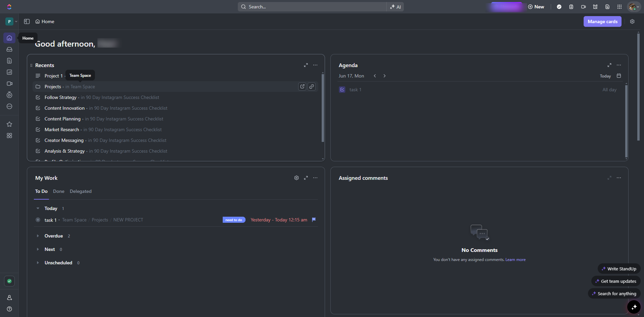644x317 pixels.
Task: Toggle task 1 status circle in My Work
Action: point(38,220)
